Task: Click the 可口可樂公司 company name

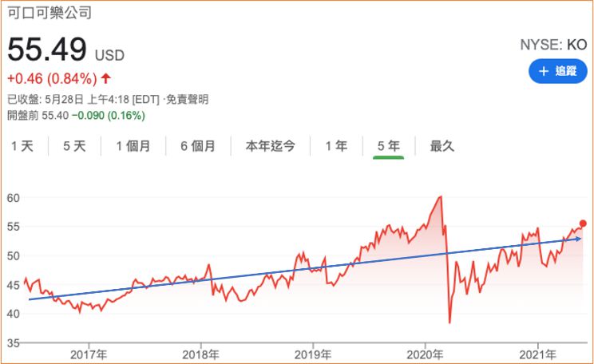Action: (49, 13)
